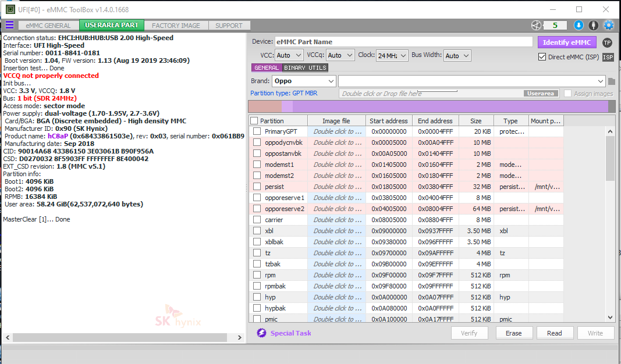This screenshot has width=621, height=364.
Task: Open settings with the blue gear icon
Action: (x=609, y=26)
